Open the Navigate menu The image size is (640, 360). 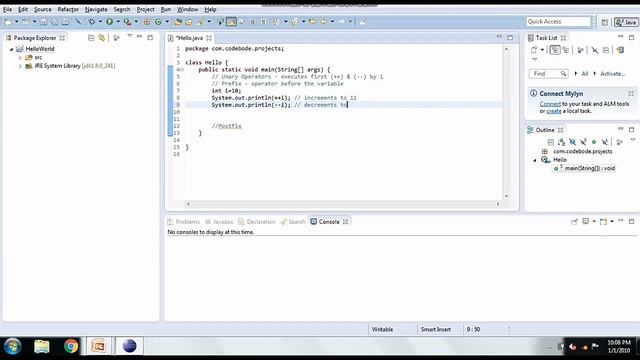pyautogui.click(x=96, y=9)
